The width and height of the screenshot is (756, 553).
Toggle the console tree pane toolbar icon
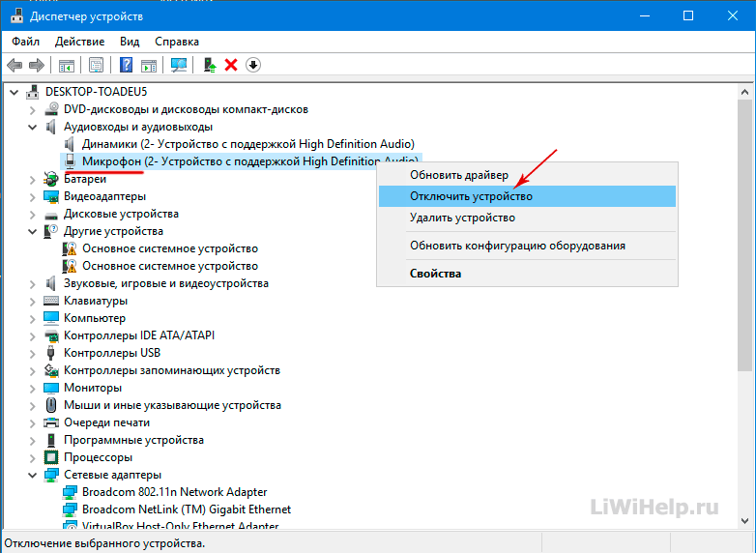coord(66,65)
